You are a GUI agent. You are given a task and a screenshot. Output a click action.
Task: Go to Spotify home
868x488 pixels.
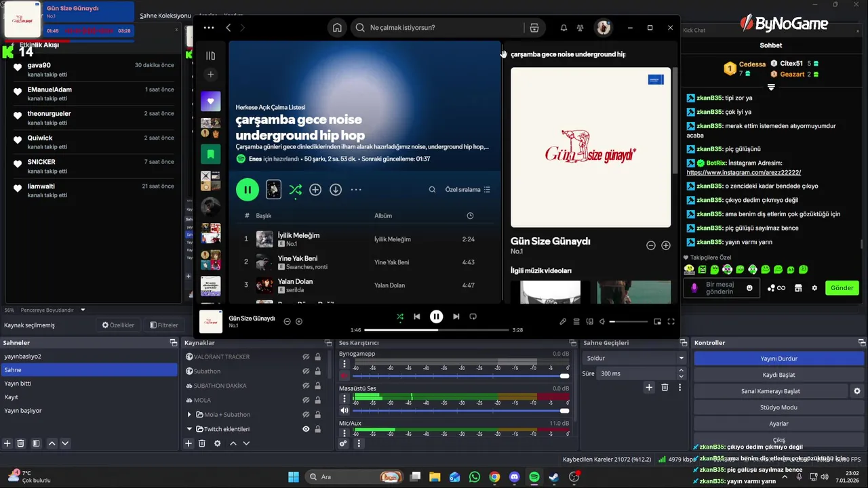[x=337, y=28]
